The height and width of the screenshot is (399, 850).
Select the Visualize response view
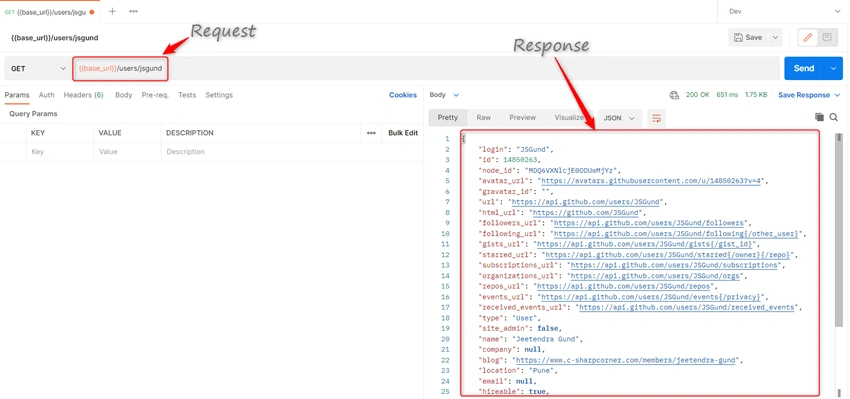(570, 118)
